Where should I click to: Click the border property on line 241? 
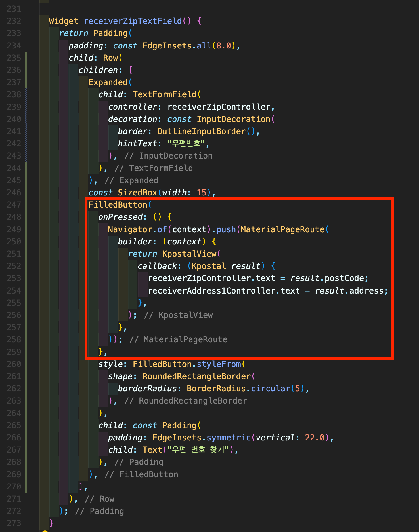[133, 131]
